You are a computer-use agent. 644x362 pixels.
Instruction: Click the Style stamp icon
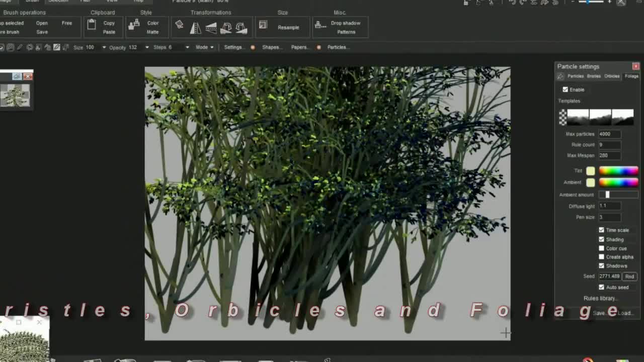(x=133, y=25)
